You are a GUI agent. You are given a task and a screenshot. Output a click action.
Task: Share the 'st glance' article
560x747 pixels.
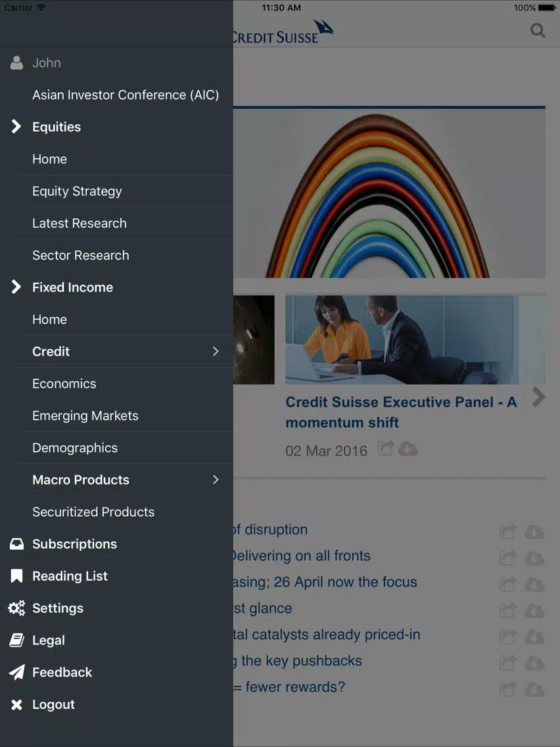(508, 610)
